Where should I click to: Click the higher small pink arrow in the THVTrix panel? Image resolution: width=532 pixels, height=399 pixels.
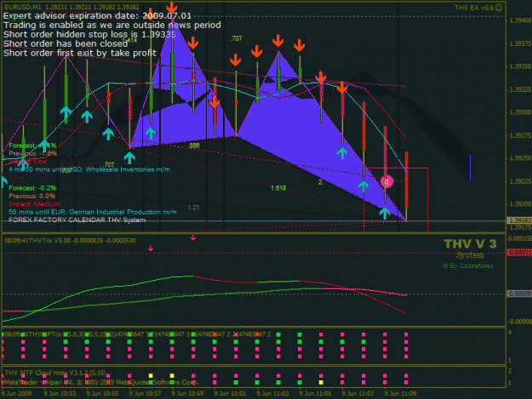(x=193, y=237)
